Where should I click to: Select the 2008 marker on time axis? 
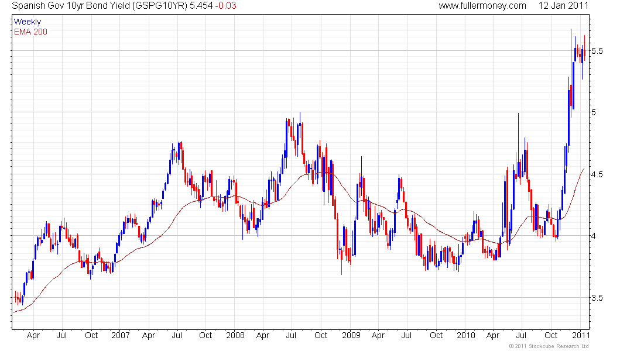tap(235, 336)
